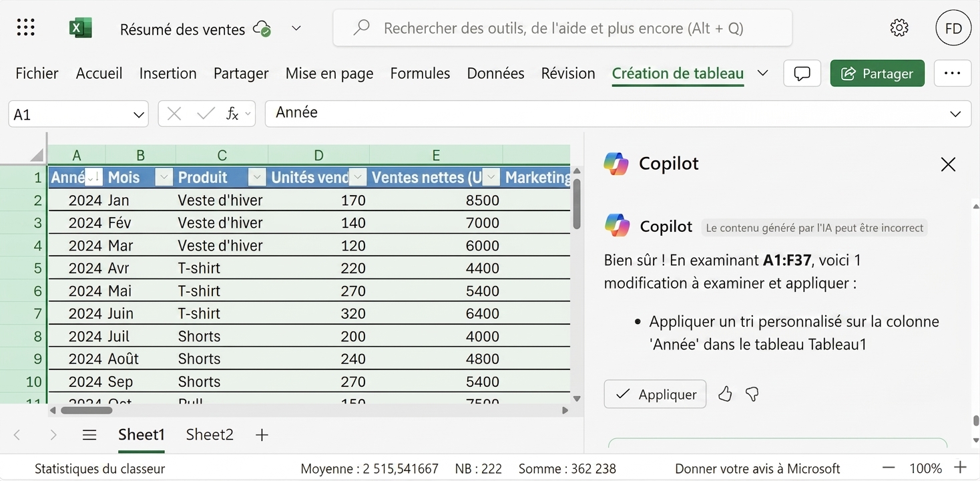Click the vertical sheet scrollbar thumb
This screenshot has width=980, height=481.
coord(577,204)
